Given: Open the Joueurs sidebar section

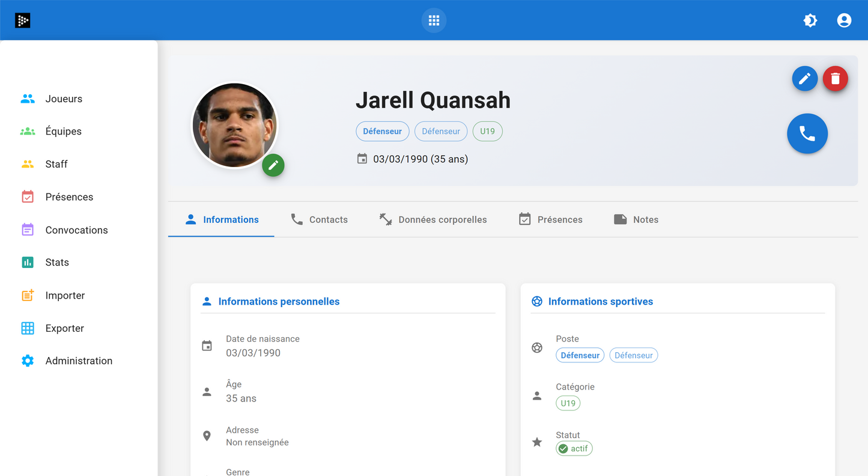Looking at the screenshot, I should (x=63, y=99).
